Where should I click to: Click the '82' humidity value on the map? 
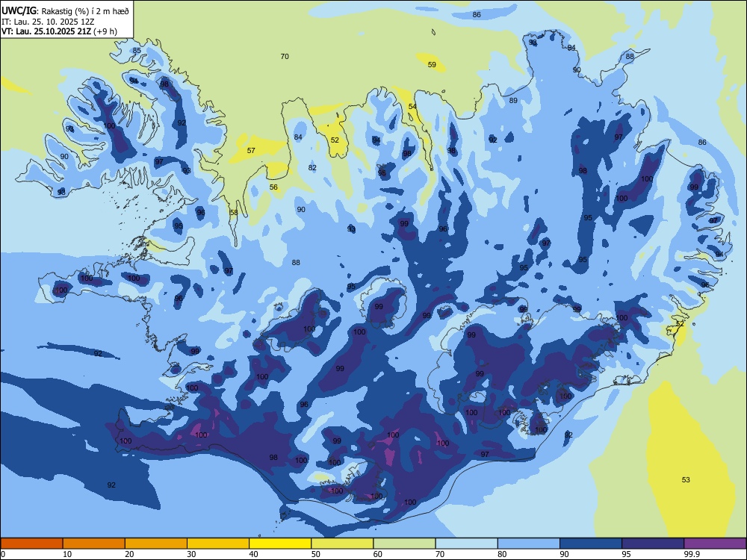point(312,167)
